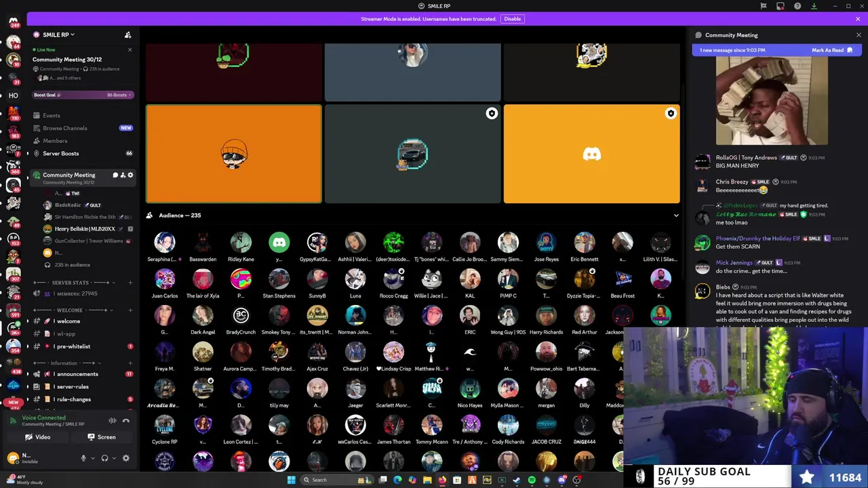This screenshot has height=488, width=868.
Task: Open the inbox icon in the title bar
Action: coord(781,6)
